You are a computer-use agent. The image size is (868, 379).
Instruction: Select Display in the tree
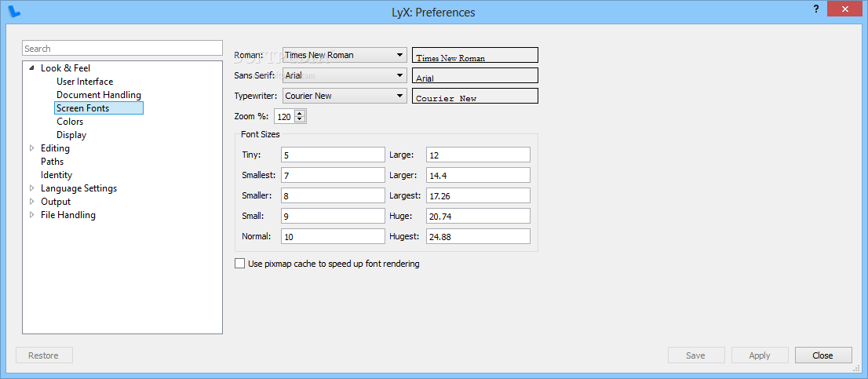click(x=71, y=134)
